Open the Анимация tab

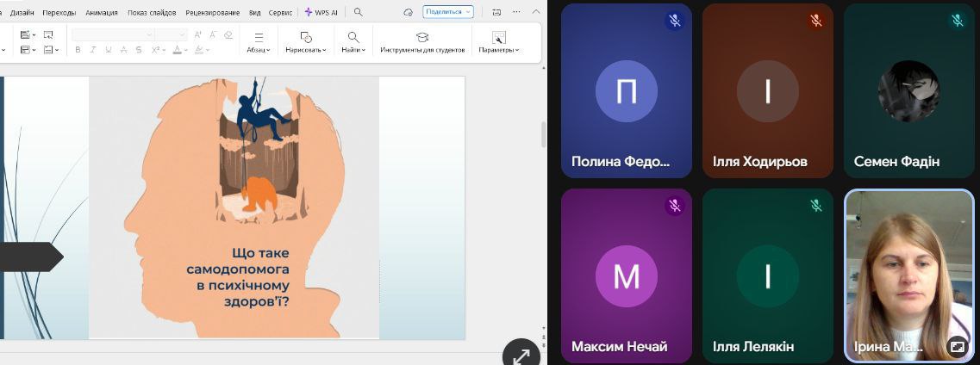point(101,13)
